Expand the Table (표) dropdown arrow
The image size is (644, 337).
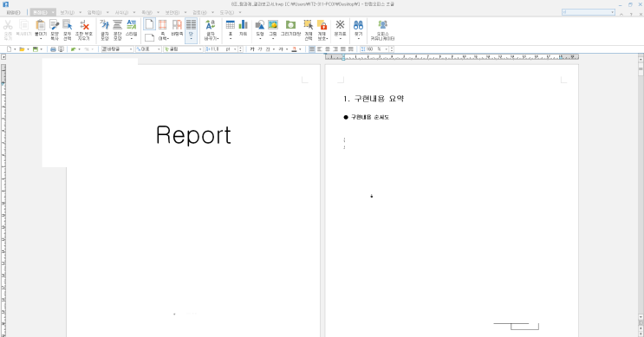click(231, 39)
